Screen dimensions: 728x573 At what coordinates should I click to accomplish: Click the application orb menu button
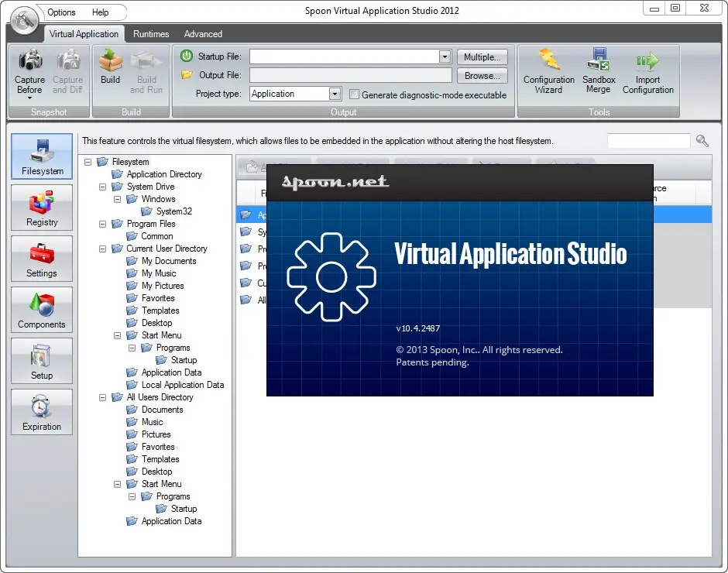24,19
